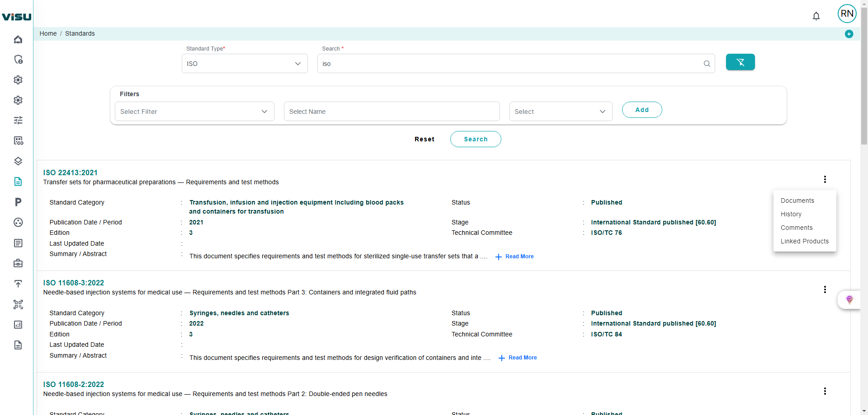Expand the Standard Type ISO dropdown
This screenshot has height=415, width=868.
(x=244, y=64)
